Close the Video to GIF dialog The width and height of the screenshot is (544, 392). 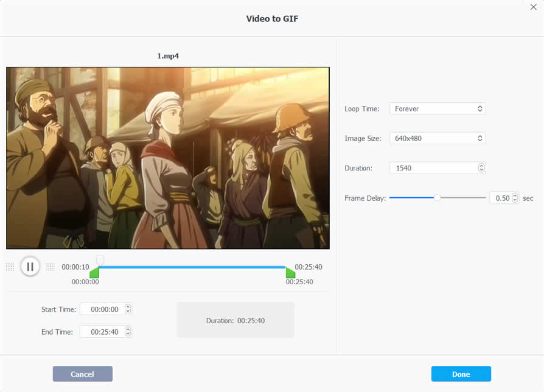[534, 7]
